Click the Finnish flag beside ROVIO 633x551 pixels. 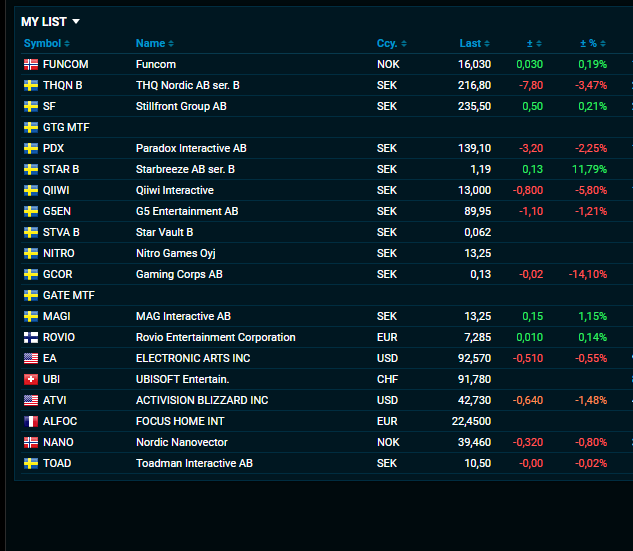[31, 337]
